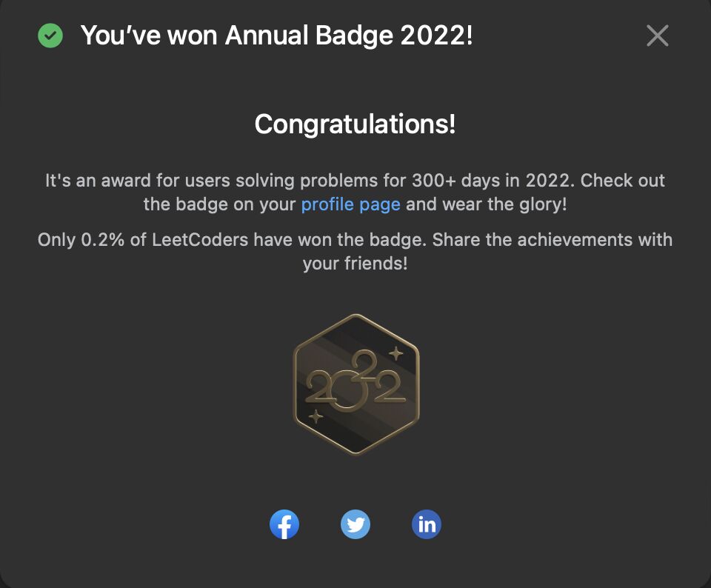Click the "You've won Annual Badge 2022!" title

(x=276, y=36)
